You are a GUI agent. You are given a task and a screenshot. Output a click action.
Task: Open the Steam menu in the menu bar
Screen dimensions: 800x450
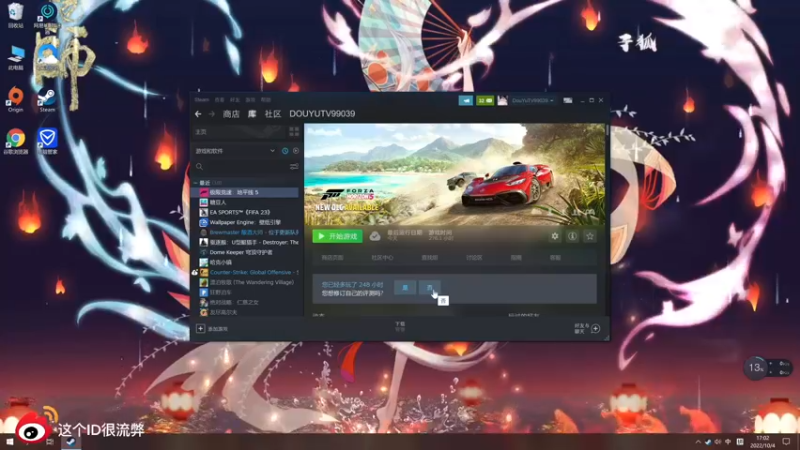(202, 100)
